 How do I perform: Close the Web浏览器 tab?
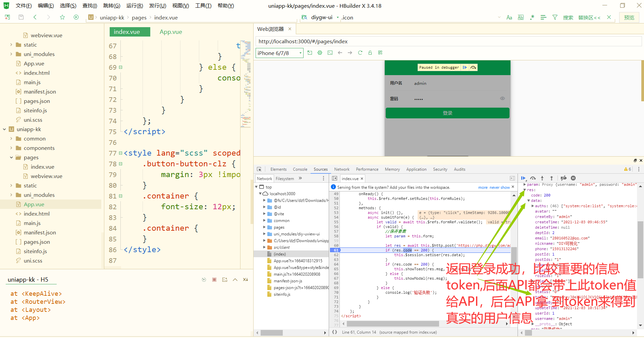coord(290,29)
